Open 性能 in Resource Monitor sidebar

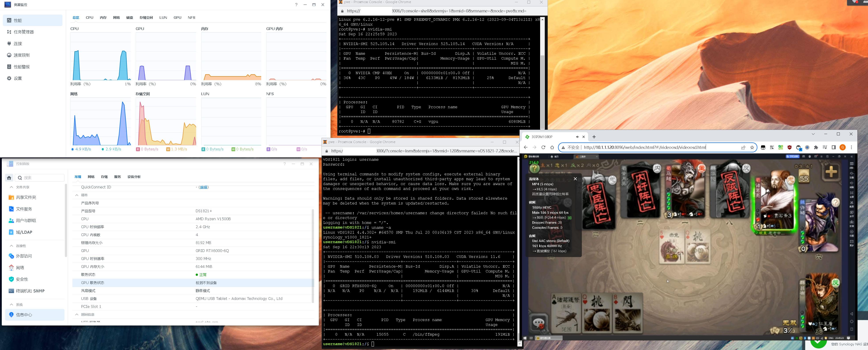click(x=33, y=20)
